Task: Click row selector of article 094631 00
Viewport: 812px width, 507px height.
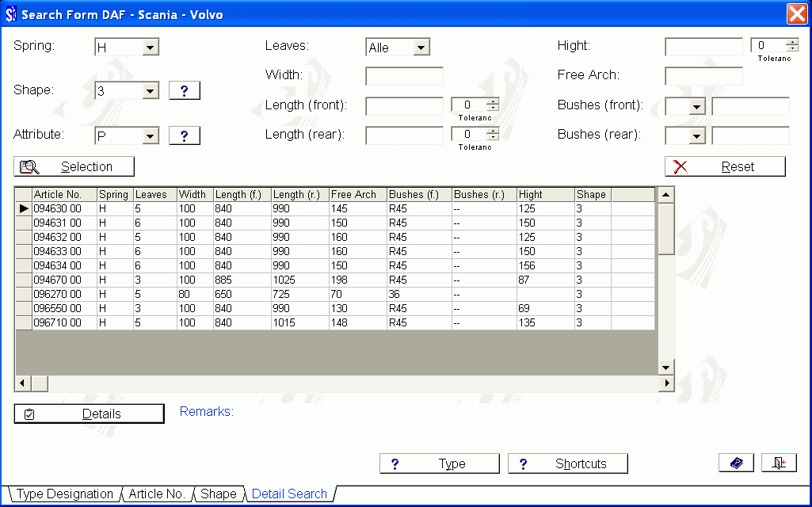Action: click(x=24, y=223)
